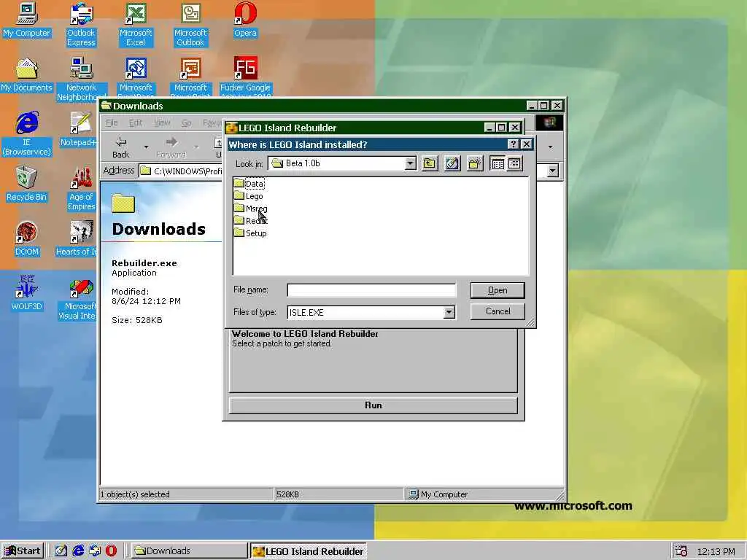The width and height of the screenshot is (747, 560).
Task: Select Microsoft PowerPoint desktop shortcut
Action: coord(190,77)
